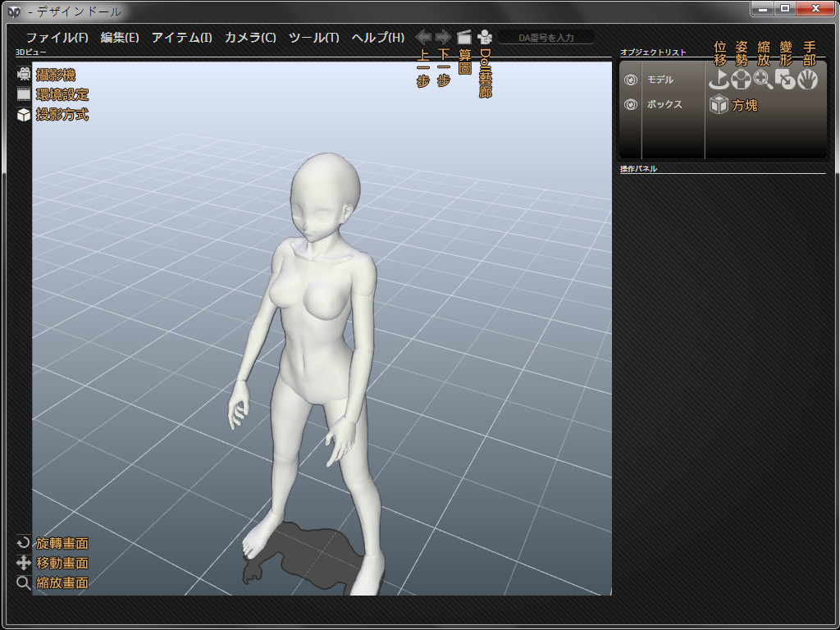840x630 pixels.
Task: Open the ファイル(F) menu
Action: (x=57, y=38)
